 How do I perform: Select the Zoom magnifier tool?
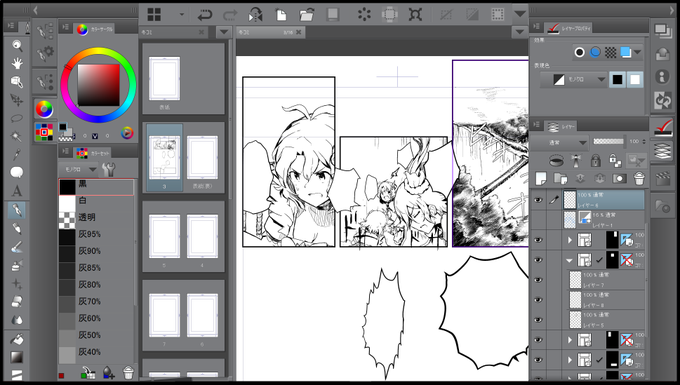click(17, 45)
